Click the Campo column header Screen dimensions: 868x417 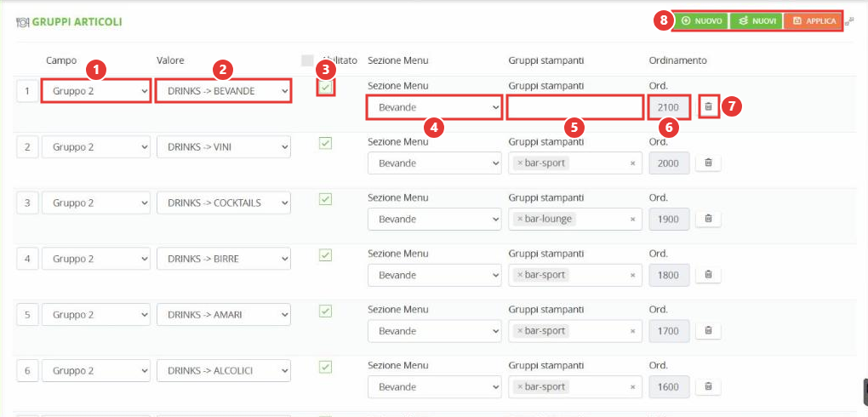61,60
